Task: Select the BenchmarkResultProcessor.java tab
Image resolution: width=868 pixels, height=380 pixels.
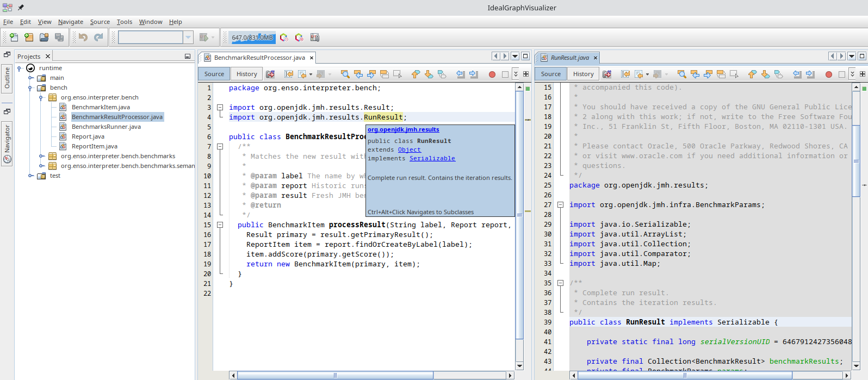Action: click(259, 58)
